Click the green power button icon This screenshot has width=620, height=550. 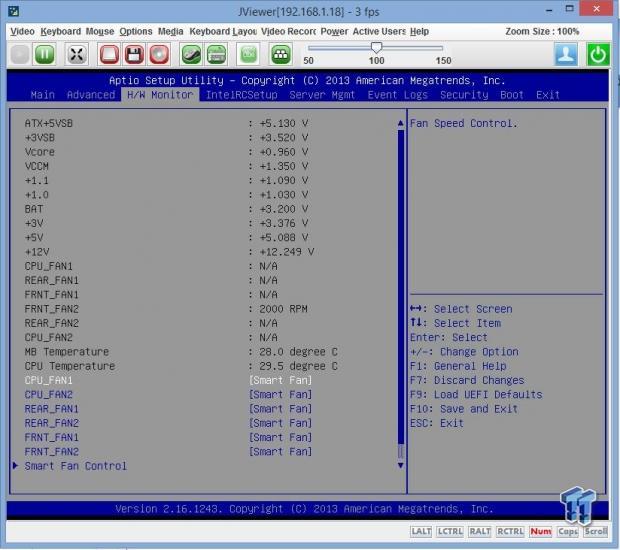(597, 54)
